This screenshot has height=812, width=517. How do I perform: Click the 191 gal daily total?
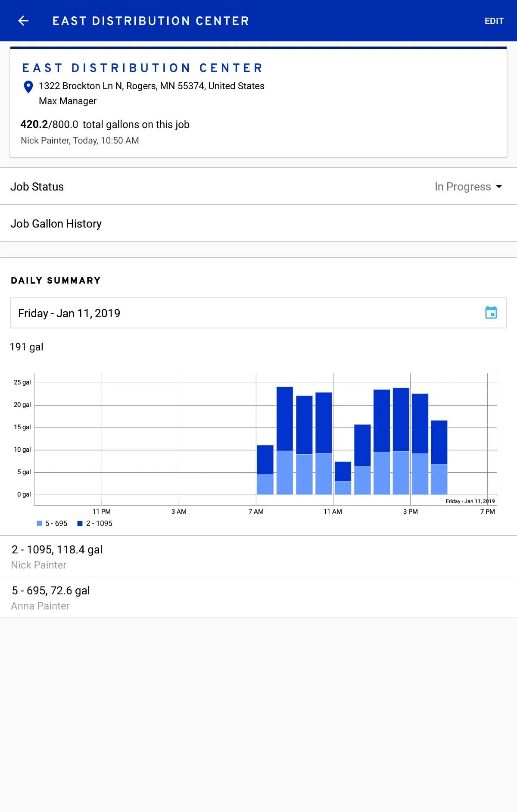pos(27,347)
